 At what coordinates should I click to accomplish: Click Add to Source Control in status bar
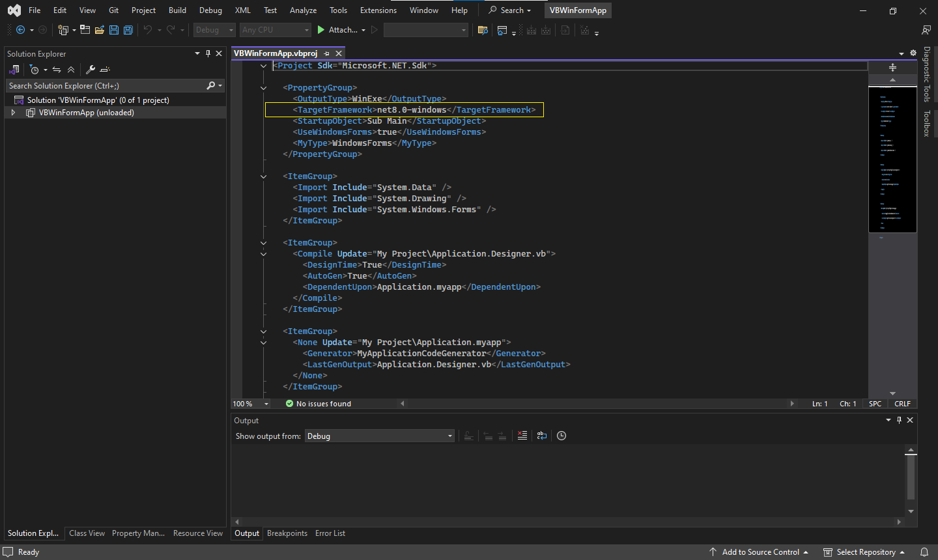click(760, 552)
